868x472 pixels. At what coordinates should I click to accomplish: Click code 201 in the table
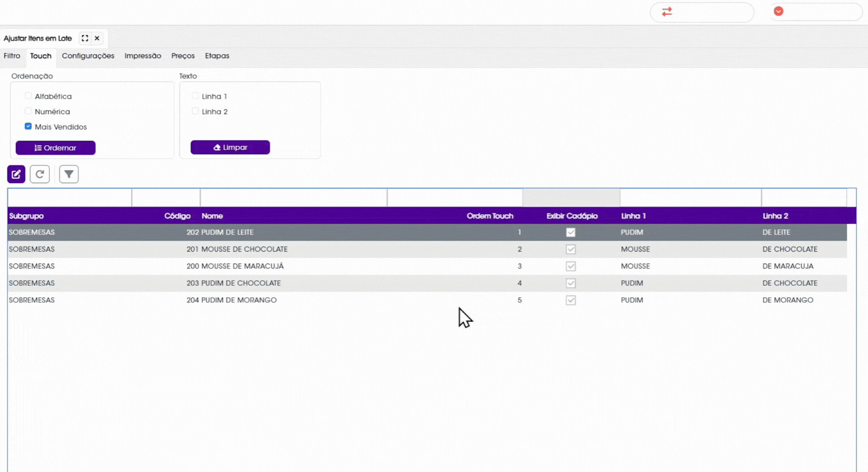[193, 249]
